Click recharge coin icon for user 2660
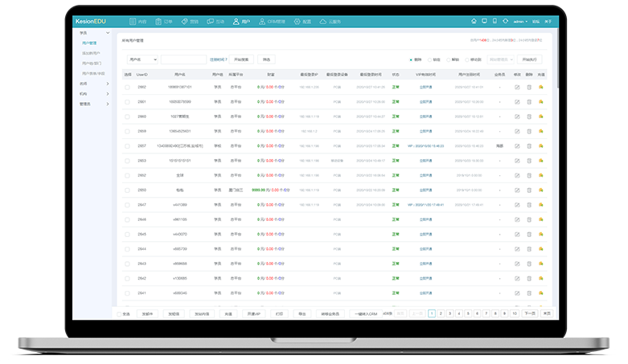 [541, 116]
